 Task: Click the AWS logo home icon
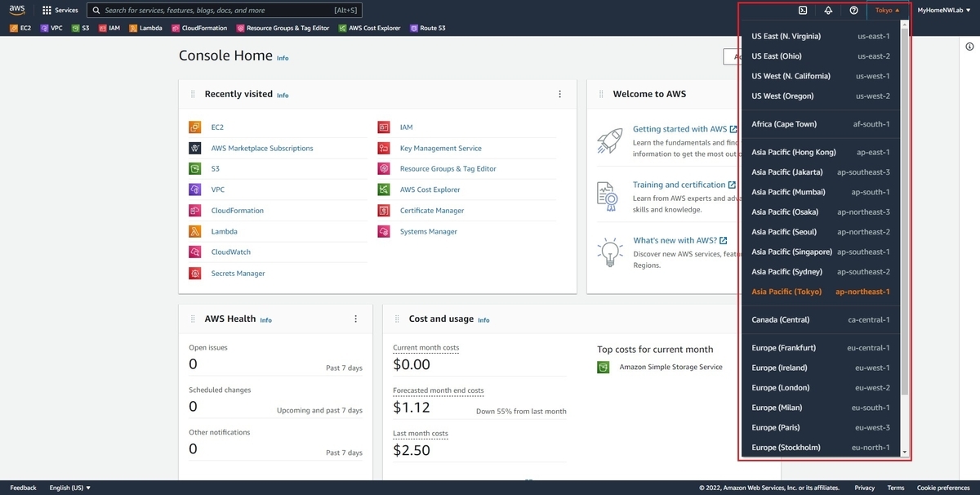coord(17,11)
